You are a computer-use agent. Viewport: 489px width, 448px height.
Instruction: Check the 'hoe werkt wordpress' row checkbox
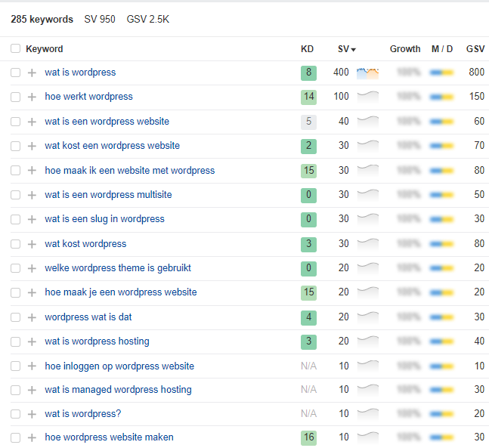[15, 97]
